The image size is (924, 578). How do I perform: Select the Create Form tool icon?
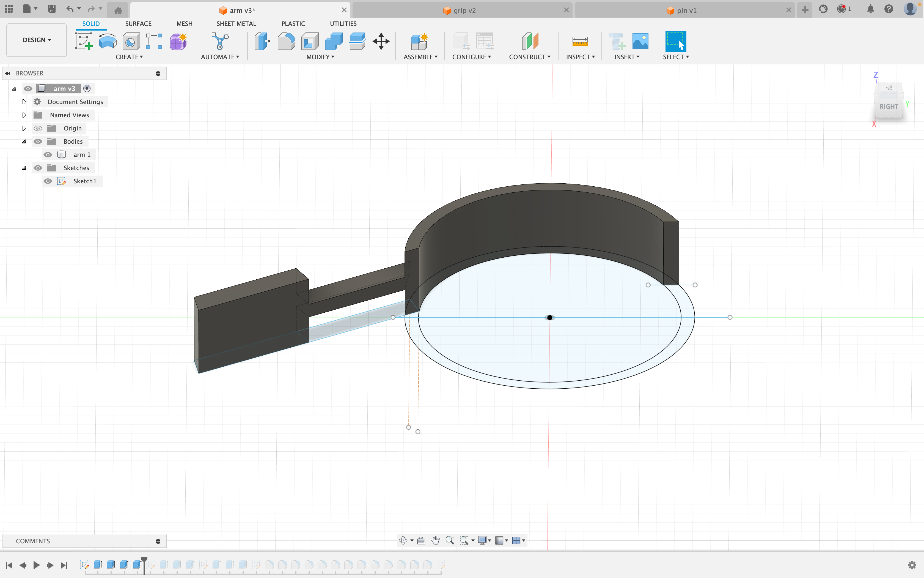[x=178, y=41]
